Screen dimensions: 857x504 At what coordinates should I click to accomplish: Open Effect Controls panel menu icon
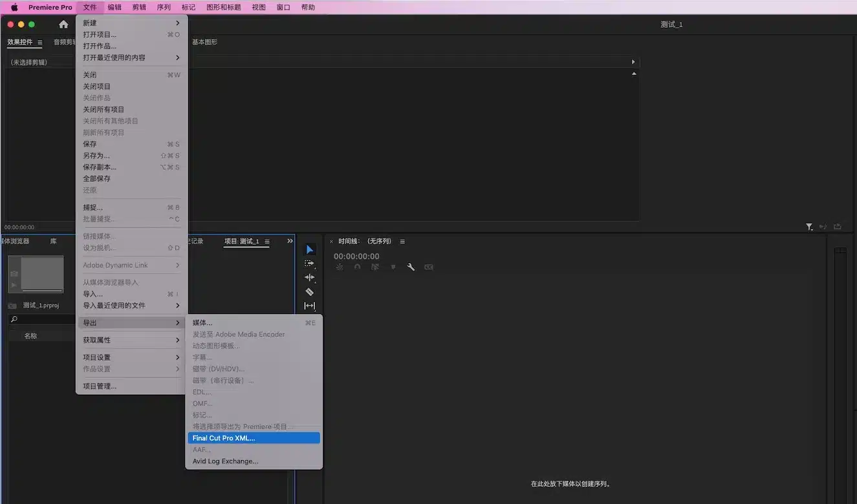point(40,43)
